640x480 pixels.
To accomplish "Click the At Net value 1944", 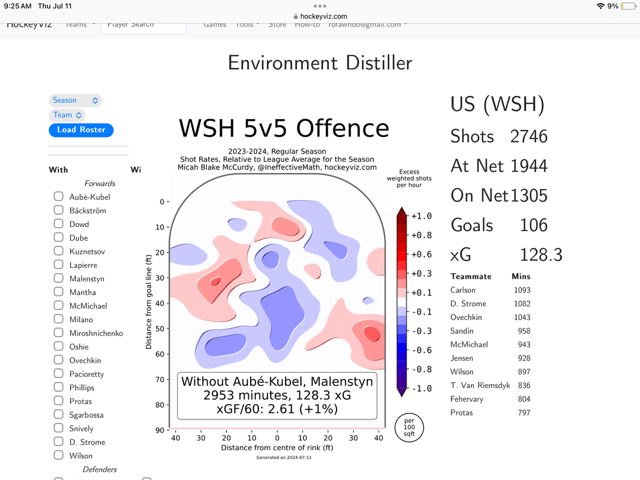I will pos(529,166).
